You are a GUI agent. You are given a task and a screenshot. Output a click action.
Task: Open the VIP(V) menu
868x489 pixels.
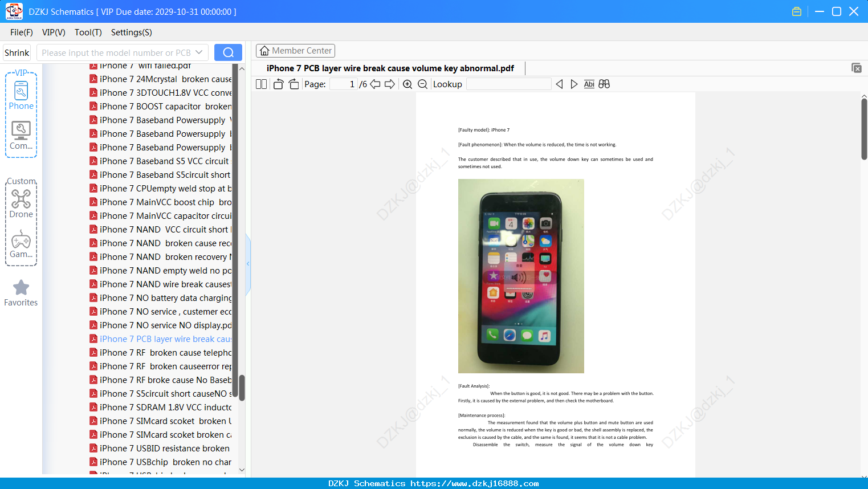point(54,32)
